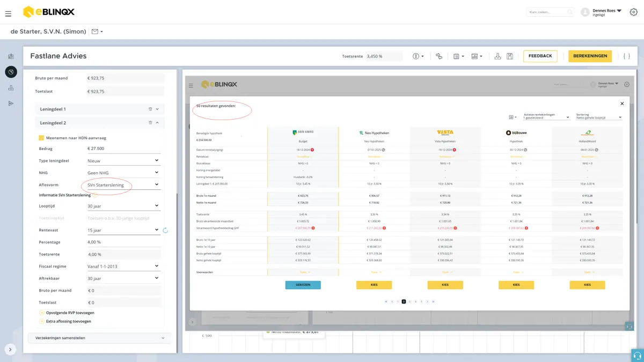Open the settings gear next to Dennes Roes
Viewport: 644px width, 362px height.
(633, 12)
